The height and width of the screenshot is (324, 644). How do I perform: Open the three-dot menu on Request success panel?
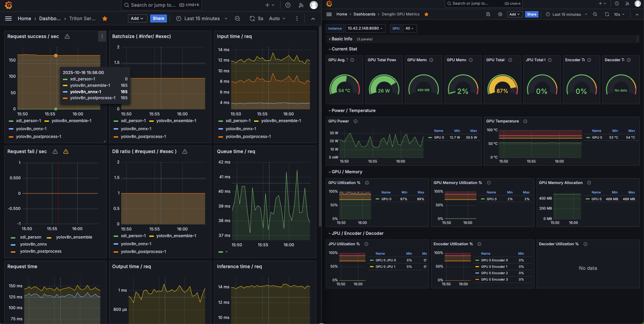102,36
